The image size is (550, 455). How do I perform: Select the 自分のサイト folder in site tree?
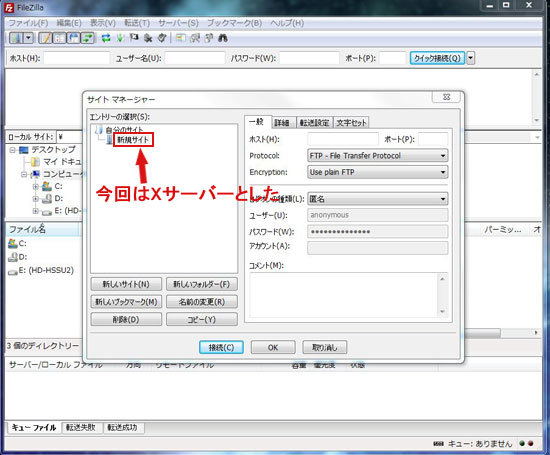(124, 129)
